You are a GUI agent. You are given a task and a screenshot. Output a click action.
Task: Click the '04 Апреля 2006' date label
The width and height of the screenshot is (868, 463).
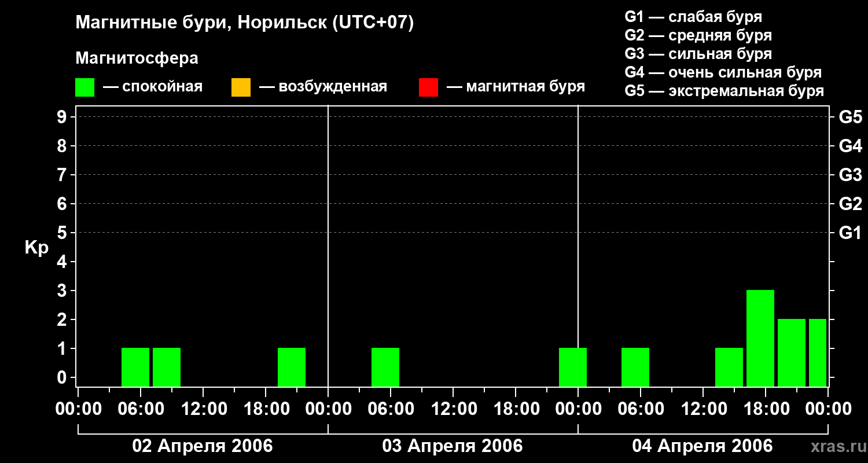click(703, 446)
